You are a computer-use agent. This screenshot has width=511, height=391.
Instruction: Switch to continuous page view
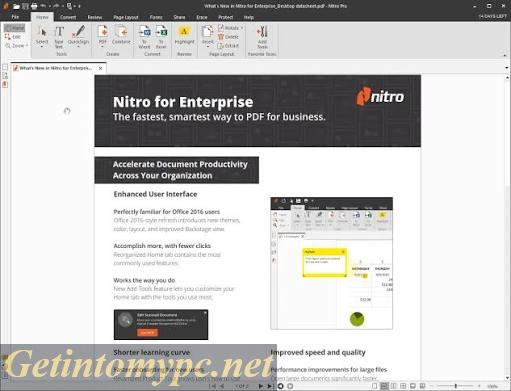pyautogui.click(x=384, y=386)
